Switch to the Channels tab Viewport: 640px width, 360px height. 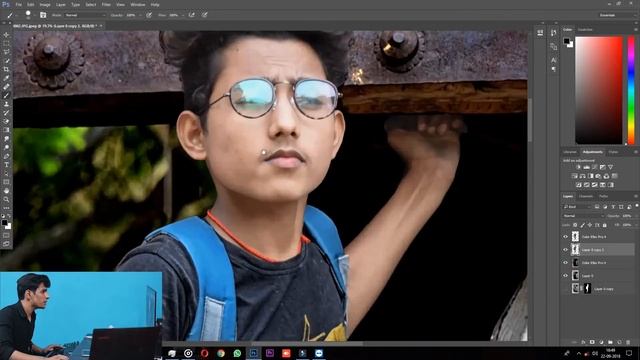pyautogui.click(x=586, y=196)
